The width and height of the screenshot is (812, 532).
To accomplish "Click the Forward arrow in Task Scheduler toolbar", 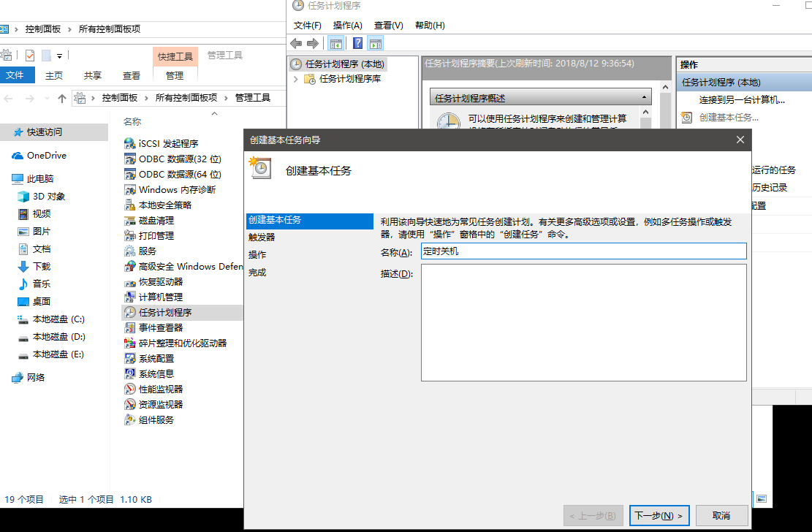I will pos(312,44).
